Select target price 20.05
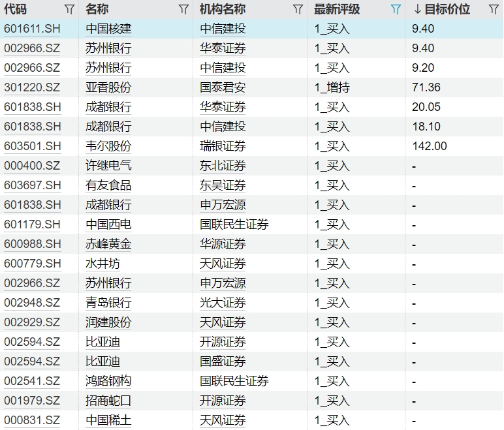This screenshot has height=430, width=504. click(x=426, y=107)
